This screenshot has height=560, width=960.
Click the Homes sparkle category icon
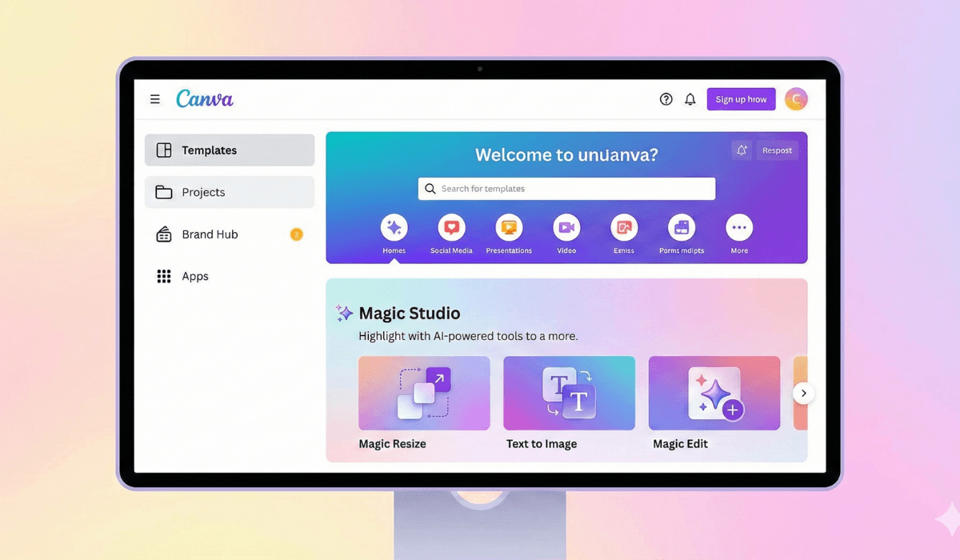click(x=394, y=228)
